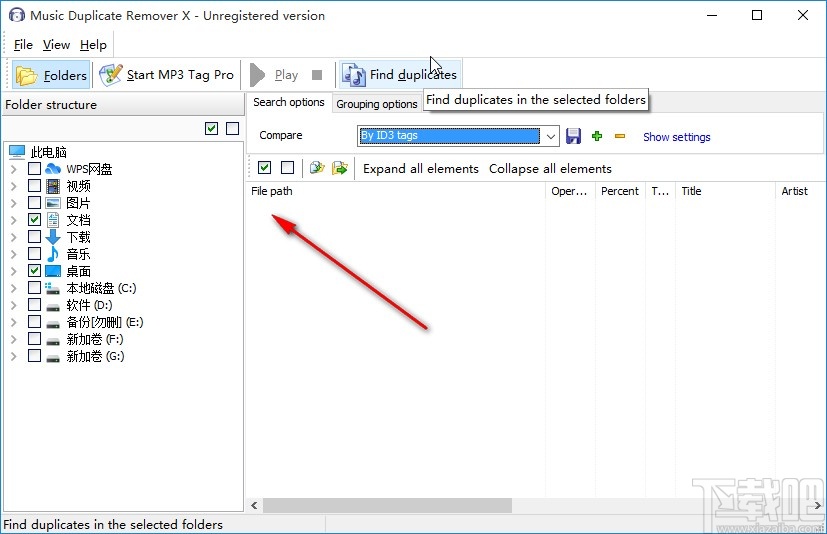Click the 本地磁盘 (C:) drive icon
This screenshot has height=534, width=827.
(53, 288)
